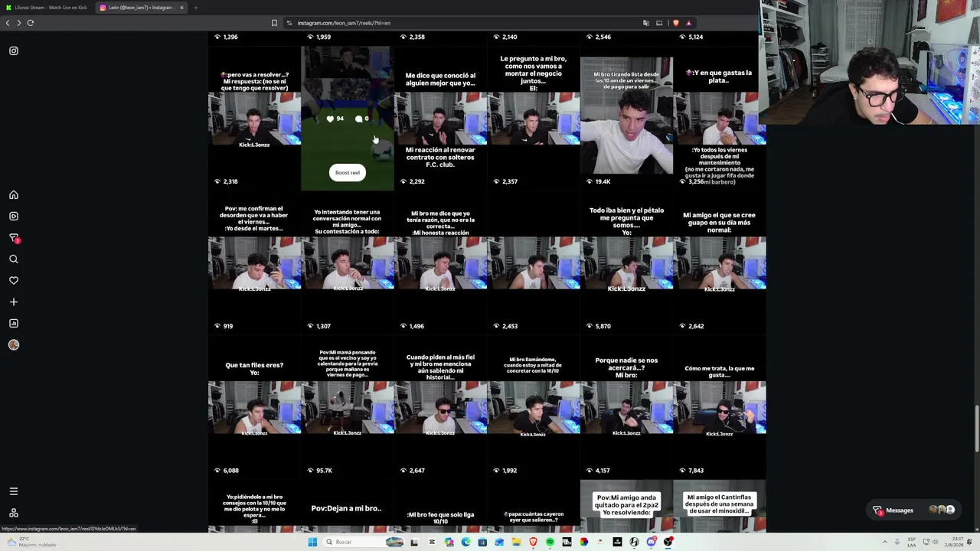
Task: Open reel "Mi bro llamándome"
Action: pyautogui.click(x=534, y=406)
